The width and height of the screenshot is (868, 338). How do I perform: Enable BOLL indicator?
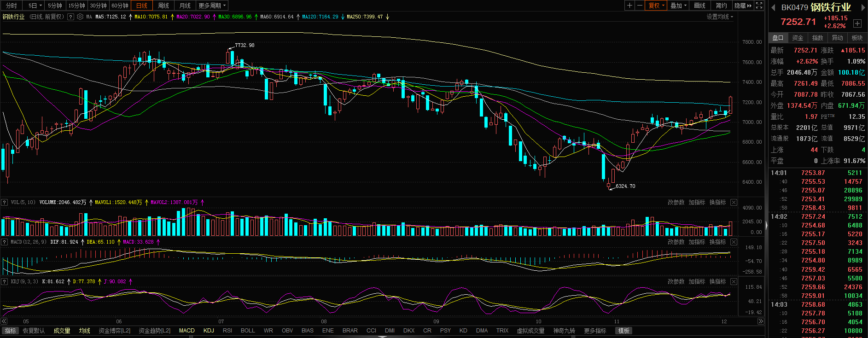(248, 331)
